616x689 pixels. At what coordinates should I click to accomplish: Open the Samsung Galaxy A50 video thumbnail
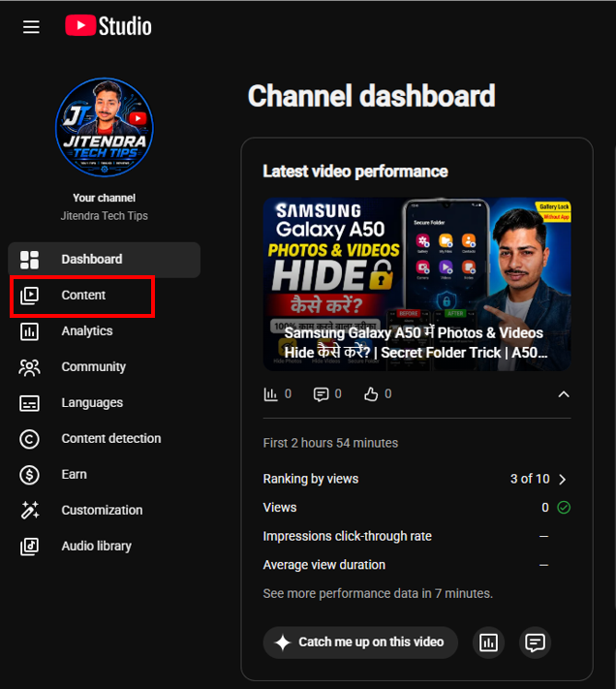pyautogui.click(x=416, y=284)
